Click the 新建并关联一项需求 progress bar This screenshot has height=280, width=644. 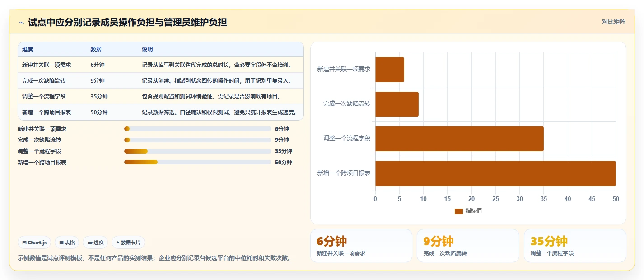click(198, 129)
